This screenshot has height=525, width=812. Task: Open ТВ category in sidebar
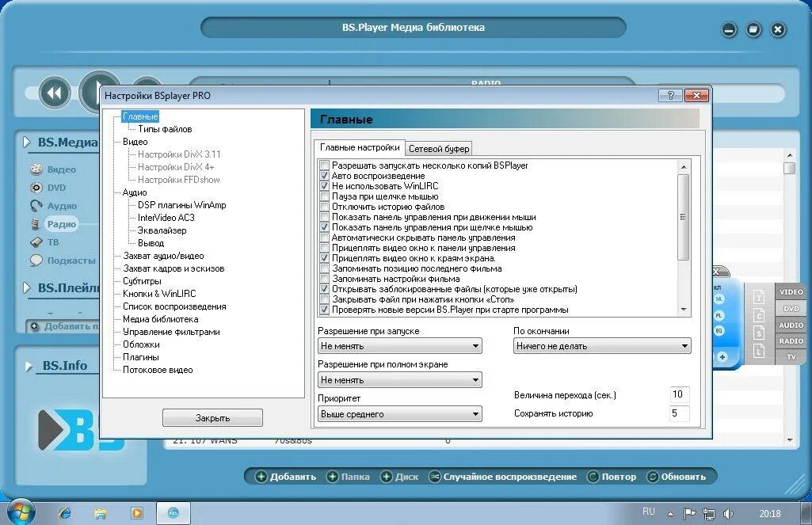pos(53,242)
